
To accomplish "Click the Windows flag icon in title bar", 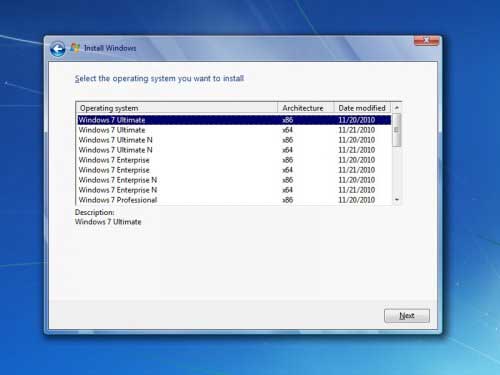I will click(x=75, y=48).
